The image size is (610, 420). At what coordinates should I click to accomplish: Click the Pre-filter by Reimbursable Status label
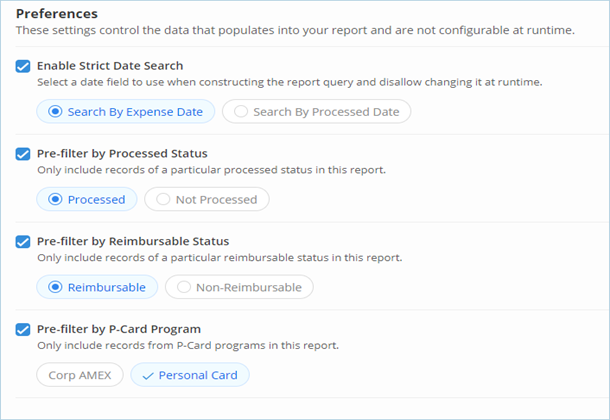pos(133,242)
